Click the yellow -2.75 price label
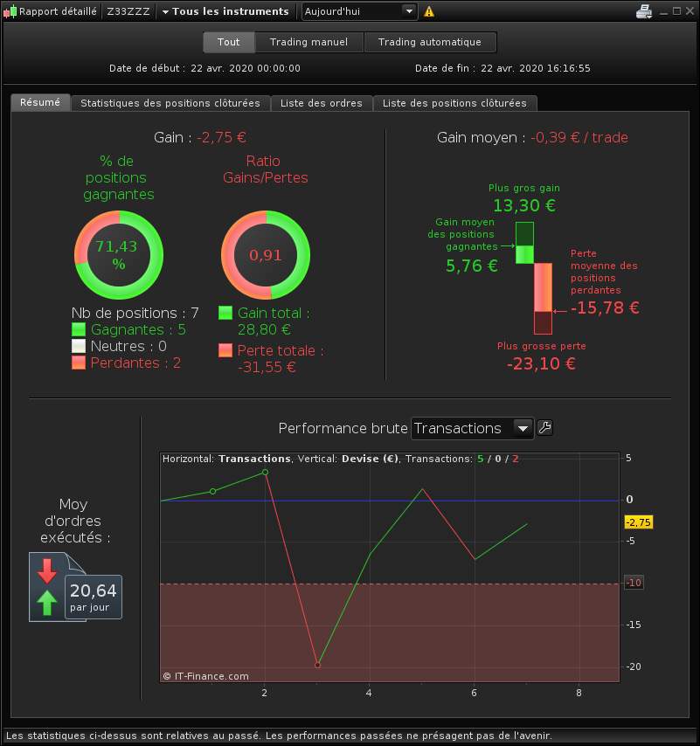Viewport: 700px width, 746px height. (638, 522)
